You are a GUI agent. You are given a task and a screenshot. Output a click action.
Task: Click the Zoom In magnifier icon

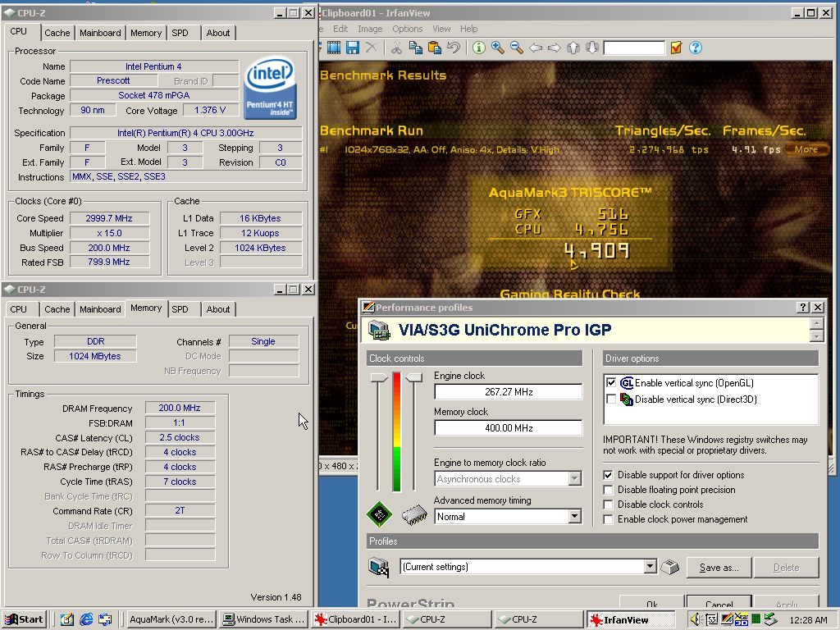pos(498,48)
